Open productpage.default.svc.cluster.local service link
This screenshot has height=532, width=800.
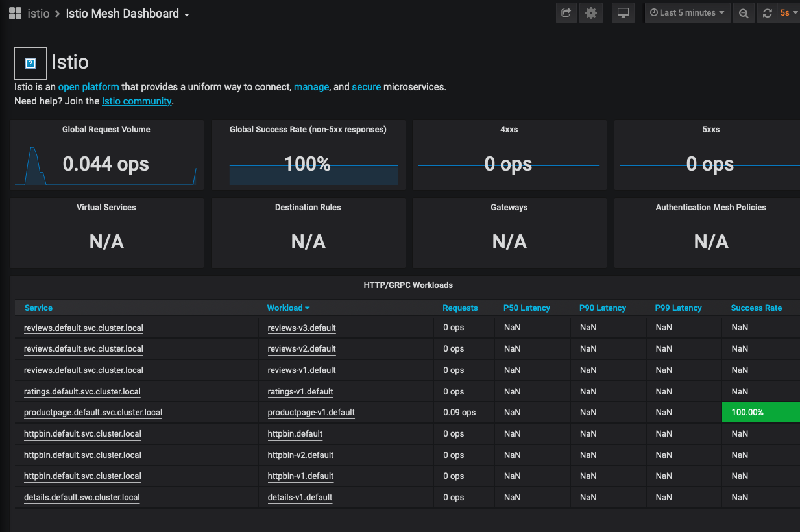93,413
